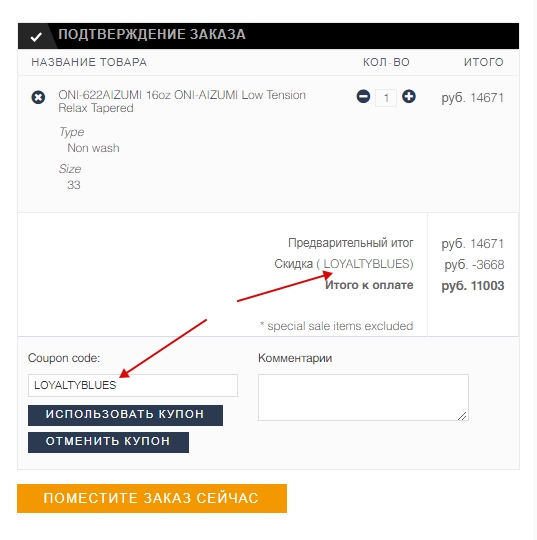Focus the Coupon code field with LOYALTYBLUES

click(133, 385)
